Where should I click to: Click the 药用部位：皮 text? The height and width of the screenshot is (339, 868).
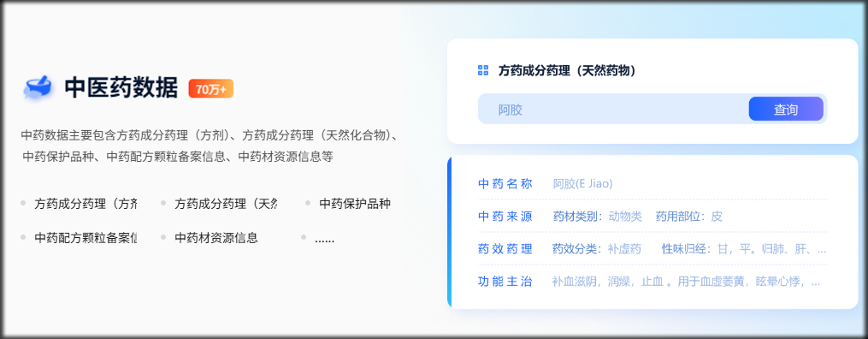(689, 217)
